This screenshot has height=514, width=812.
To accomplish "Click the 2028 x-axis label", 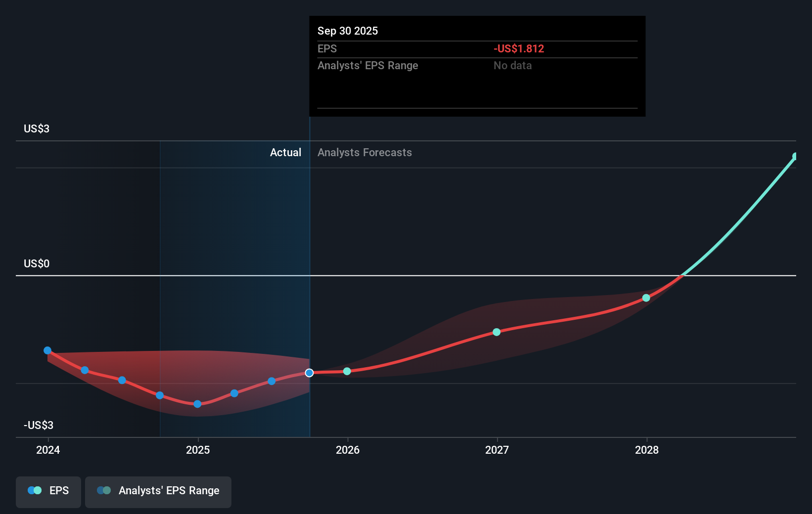I will pos(647,450).
